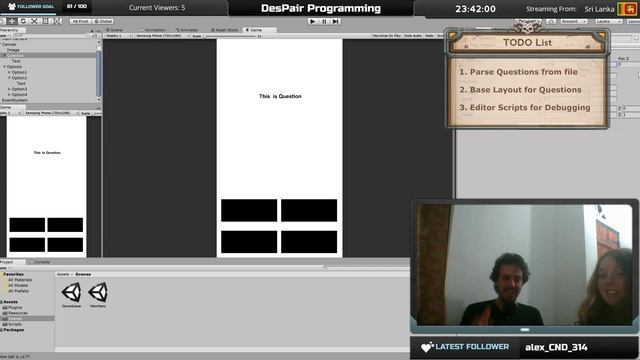Screen dimensions: 640x360
Task: Expand Option1 in Hierarchy
Action: pyautogui.click(x=9, y=72)
